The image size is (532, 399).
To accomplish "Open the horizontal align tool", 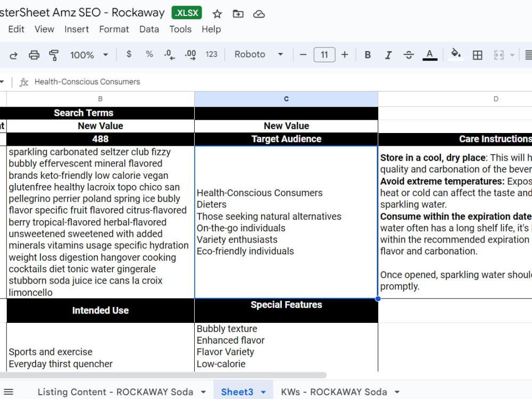I will point(528,55).
